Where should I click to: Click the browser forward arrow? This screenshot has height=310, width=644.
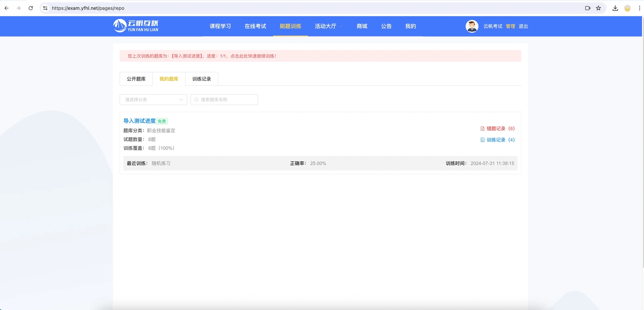[x=18, y=8]
